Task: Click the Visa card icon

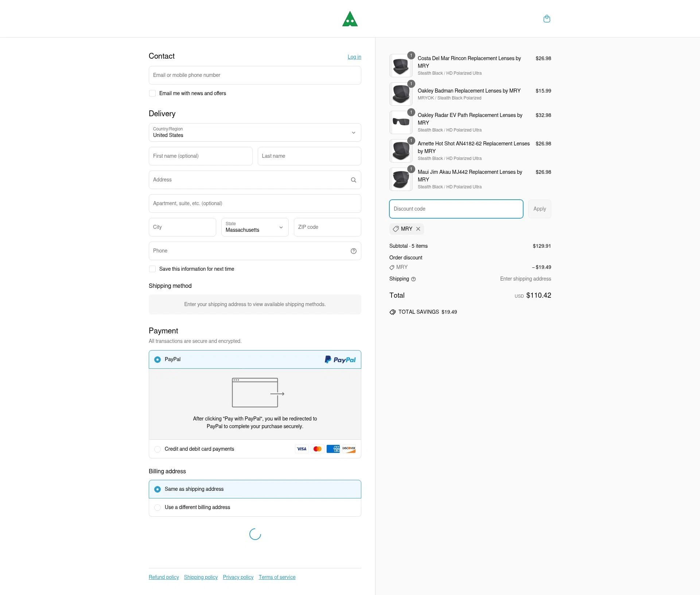Action: 302,449
